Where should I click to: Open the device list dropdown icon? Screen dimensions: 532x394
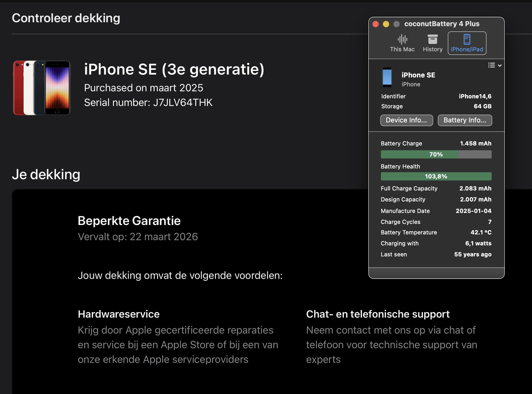495,65
